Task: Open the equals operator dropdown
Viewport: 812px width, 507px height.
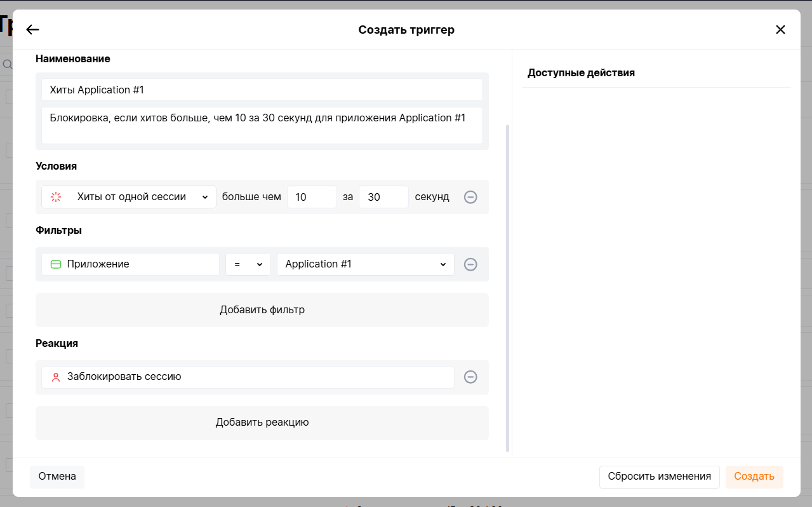Action: coord(248,264)
